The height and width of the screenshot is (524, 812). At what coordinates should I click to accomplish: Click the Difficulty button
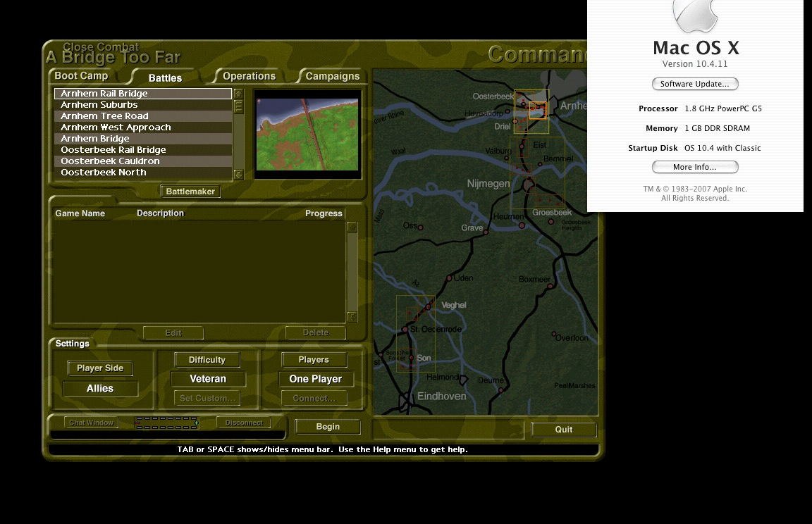tap(207, 360)
